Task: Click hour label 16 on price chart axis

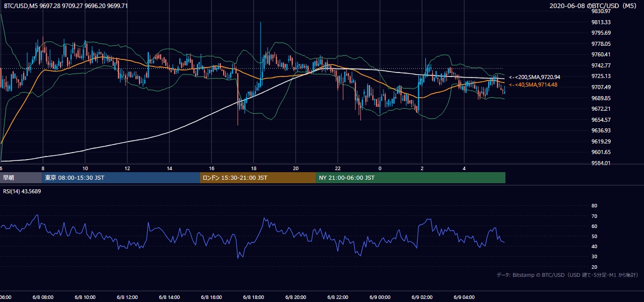Action: [212, 168]
